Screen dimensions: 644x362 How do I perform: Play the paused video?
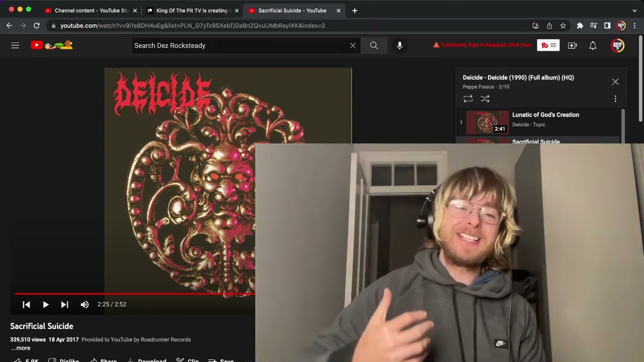click(x=45, y=304)
